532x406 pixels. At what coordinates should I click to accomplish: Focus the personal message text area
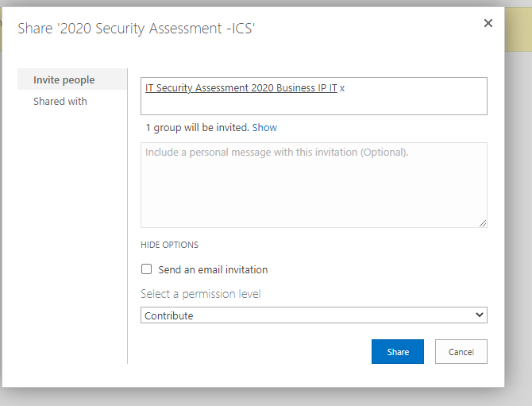[314, 185]
